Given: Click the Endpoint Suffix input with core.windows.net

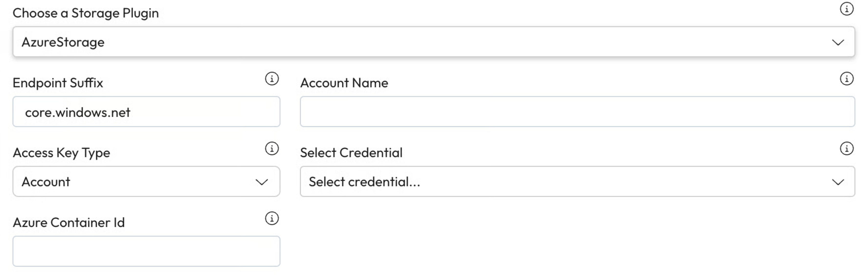Looking at the screenshot, I should (146, 112).
